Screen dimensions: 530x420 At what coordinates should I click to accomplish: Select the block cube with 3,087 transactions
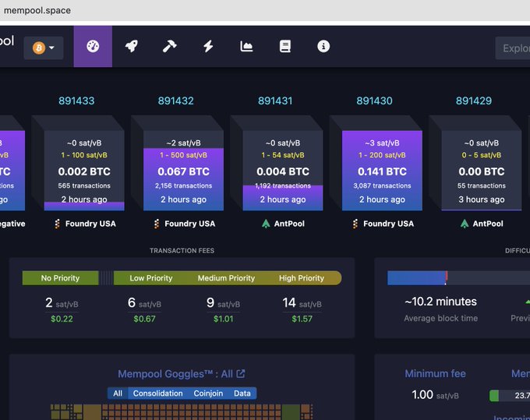[382, 171]
